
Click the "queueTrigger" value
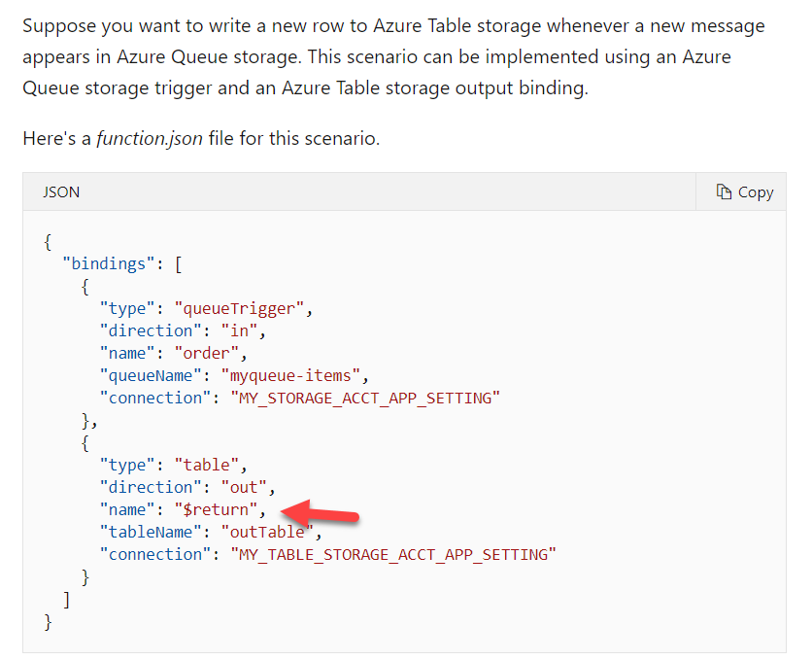click(239, 308)
